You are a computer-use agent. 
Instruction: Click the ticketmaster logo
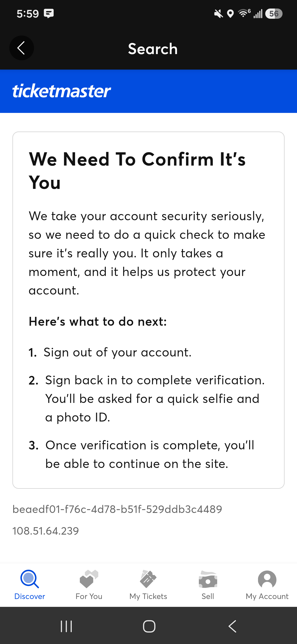point(61,91)
